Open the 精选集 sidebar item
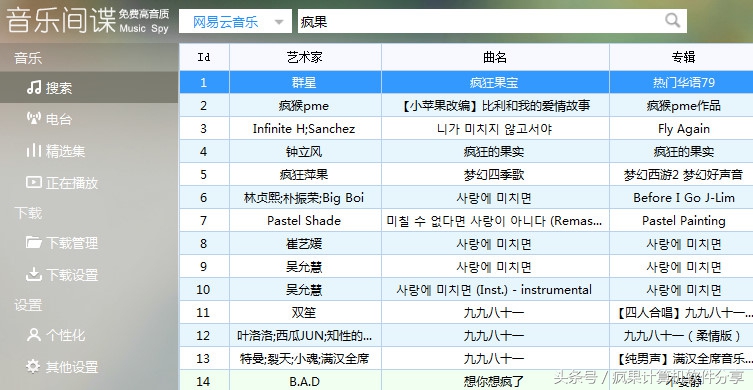 click(89, 151)
